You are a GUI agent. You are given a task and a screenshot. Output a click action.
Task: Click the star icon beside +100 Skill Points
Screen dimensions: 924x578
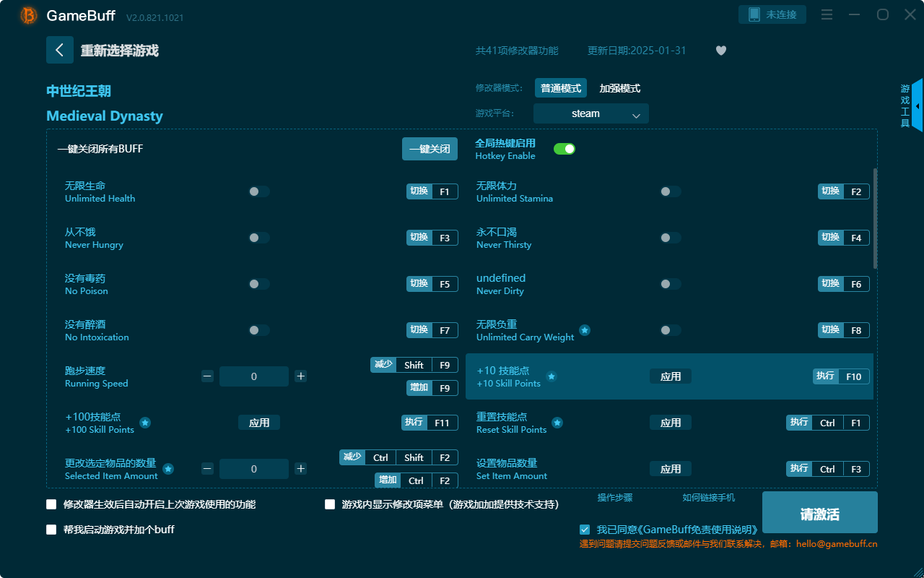click(x=145, y=423)
